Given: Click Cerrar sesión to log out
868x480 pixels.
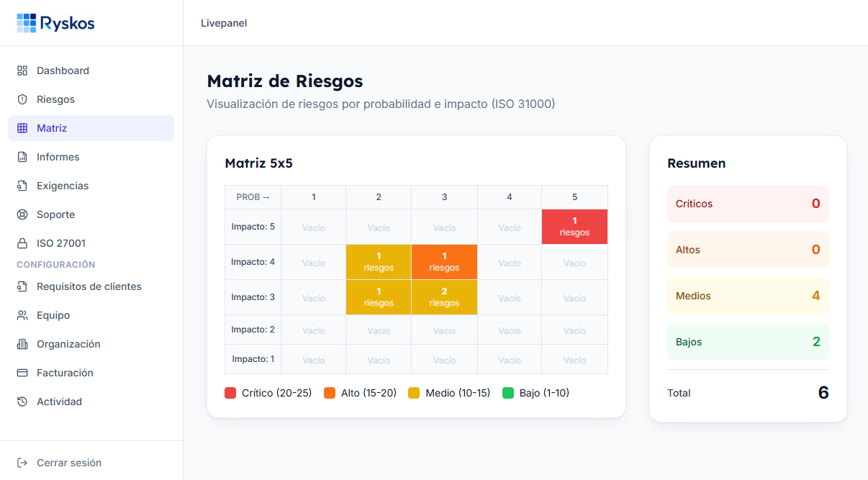Looking at the screenshot, I should (91, 463).
